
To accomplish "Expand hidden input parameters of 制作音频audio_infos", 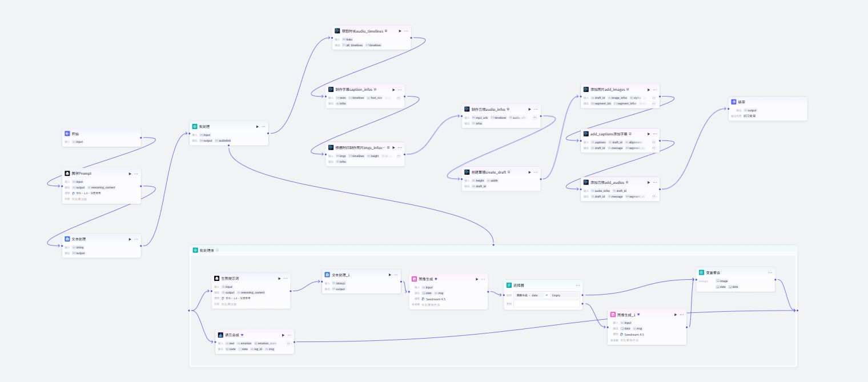I will click(x=535, y=118).
